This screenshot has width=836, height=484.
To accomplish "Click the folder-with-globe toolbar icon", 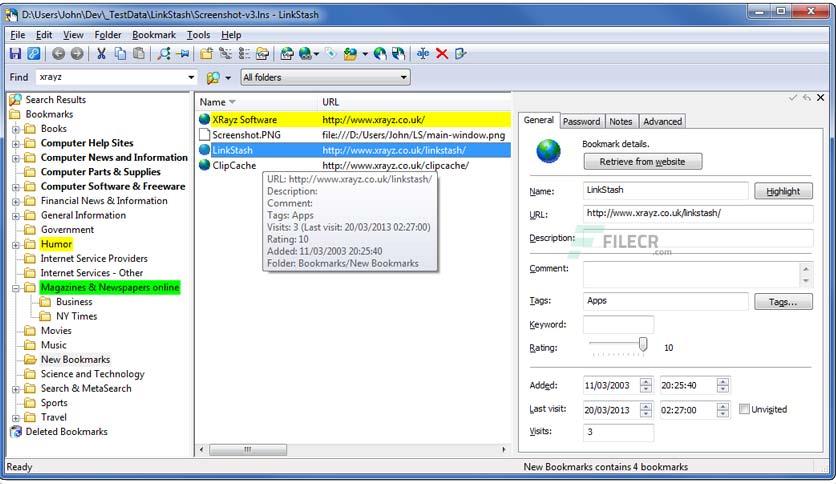I will 350,53.
